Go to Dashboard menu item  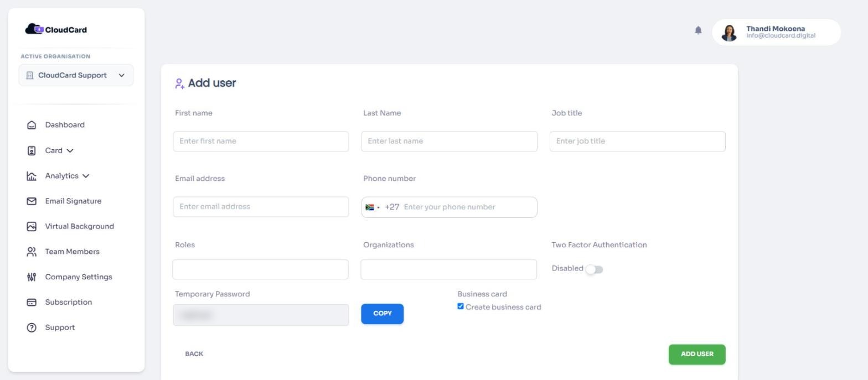[x=65, y=125]
